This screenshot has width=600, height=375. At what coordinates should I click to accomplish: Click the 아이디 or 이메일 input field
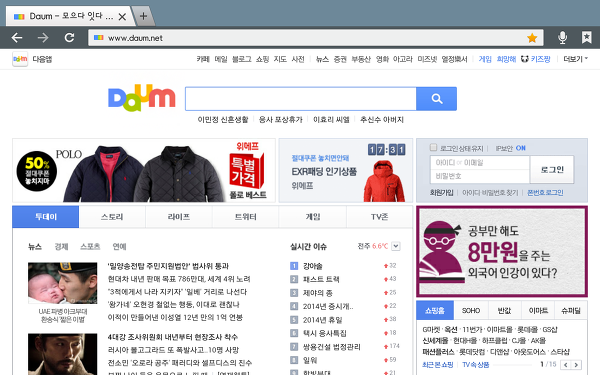click(480, 163)
